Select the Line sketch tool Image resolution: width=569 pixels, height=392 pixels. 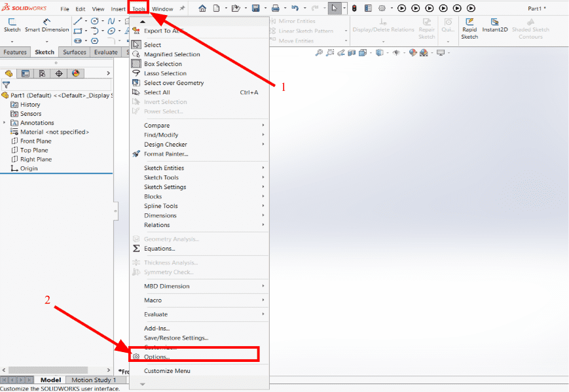click(78, 21)
